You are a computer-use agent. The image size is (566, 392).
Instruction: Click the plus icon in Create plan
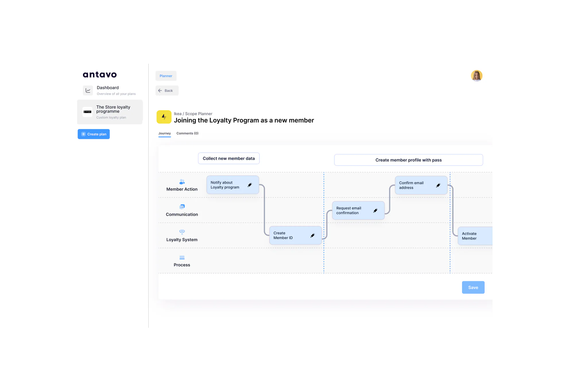click(84, 134)
